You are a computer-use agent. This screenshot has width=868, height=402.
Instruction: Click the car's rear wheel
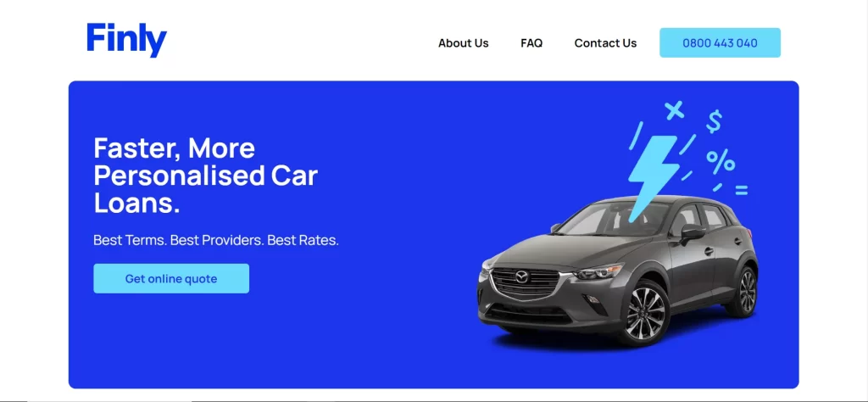(744, 291)
